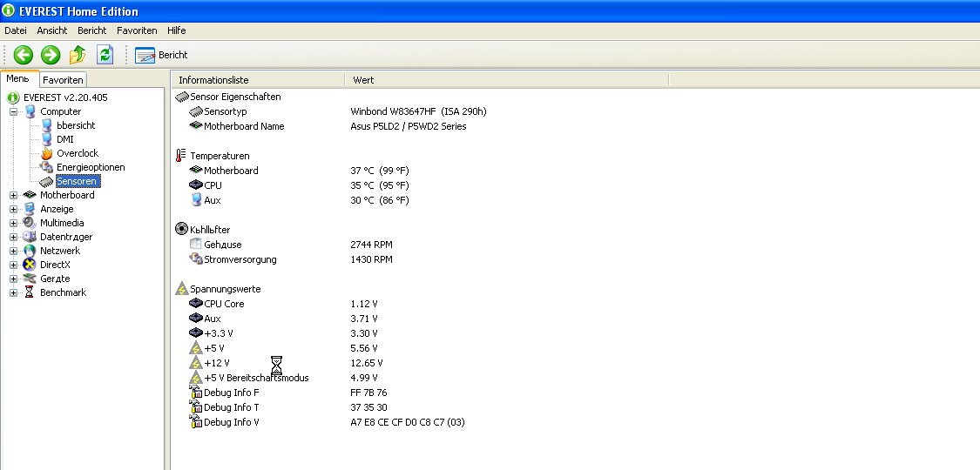Go back with the green left arrow
980x470 pixels.
click(x=24, y=55)
